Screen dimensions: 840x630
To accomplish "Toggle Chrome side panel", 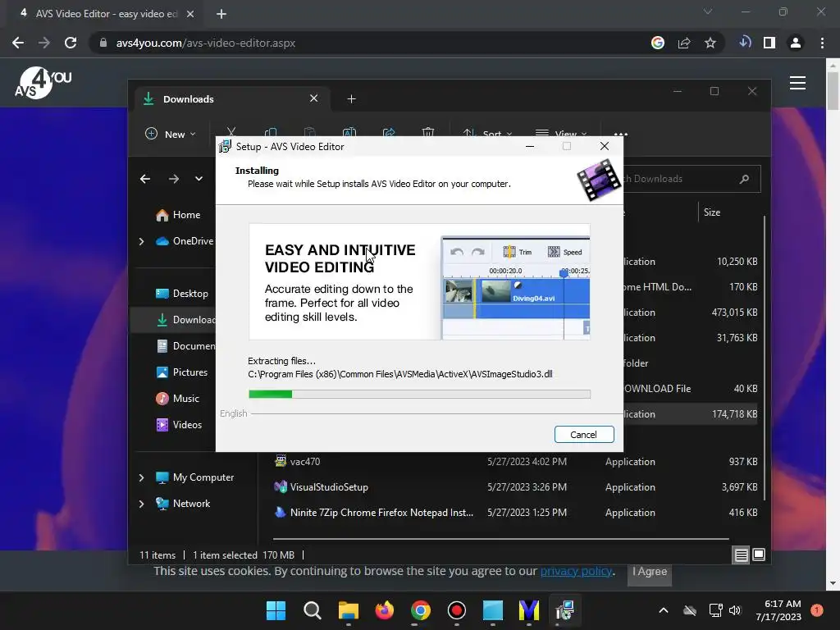I will click(x=769, y=43).
